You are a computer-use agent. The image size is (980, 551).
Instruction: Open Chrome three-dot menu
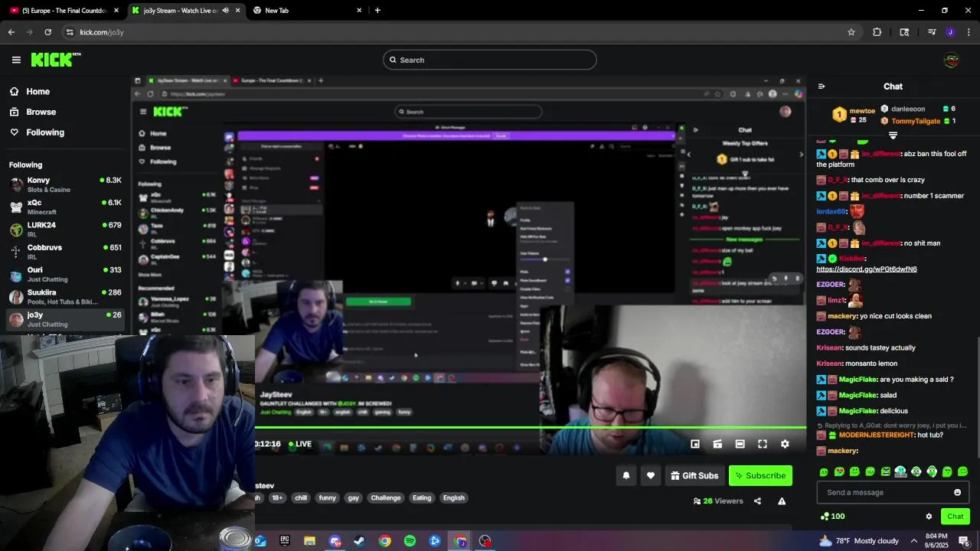point(969,32)
